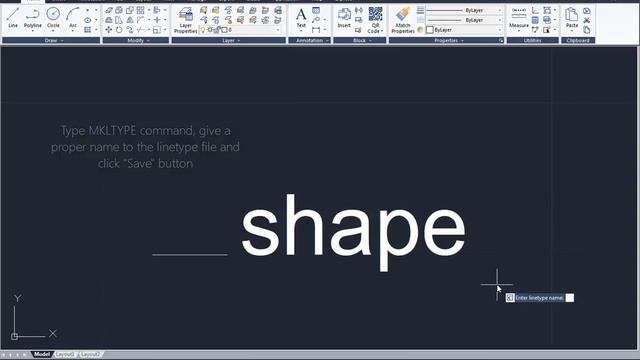
Task: Switch to the Layout1 tab
Action: tap(65, 354)
